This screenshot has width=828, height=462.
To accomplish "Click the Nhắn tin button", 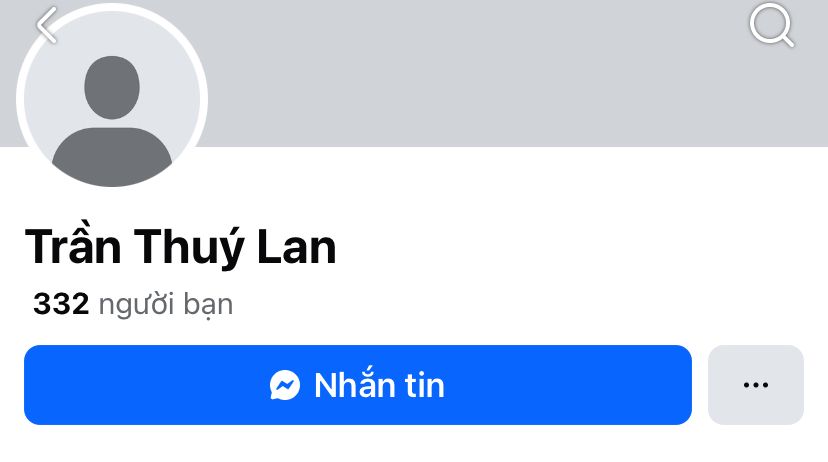I will pyautogui.click(x=357, y=385).
